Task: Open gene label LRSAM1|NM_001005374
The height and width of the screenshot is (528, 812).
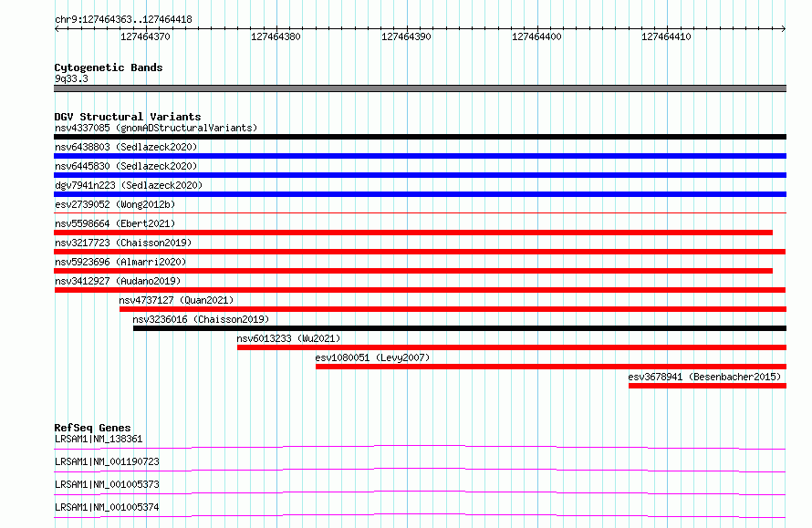Action: point(107,507)
